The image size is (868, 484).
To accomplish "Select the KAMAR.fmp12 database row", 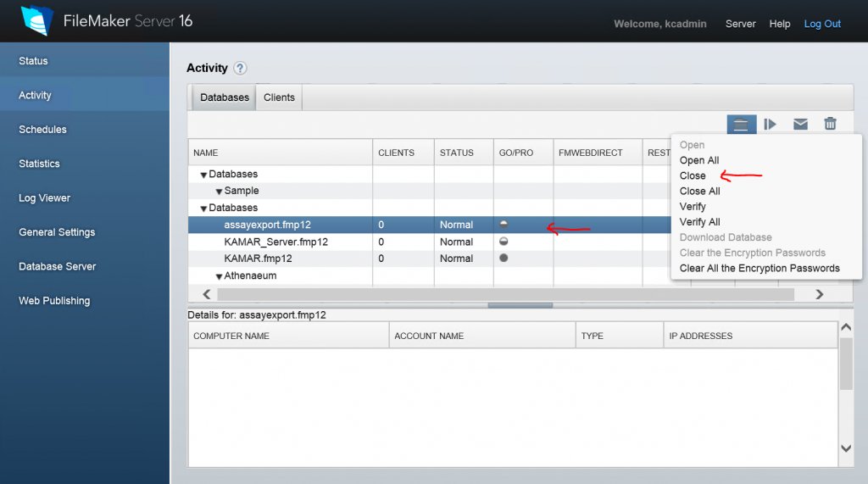I will pyautogui.click(x=259, y=259).
